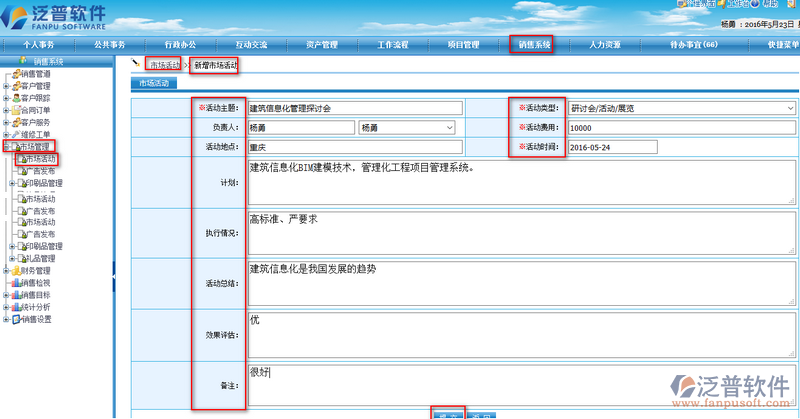Click the 活动主题 input field

pyautogui.click(x=355, y=108)
